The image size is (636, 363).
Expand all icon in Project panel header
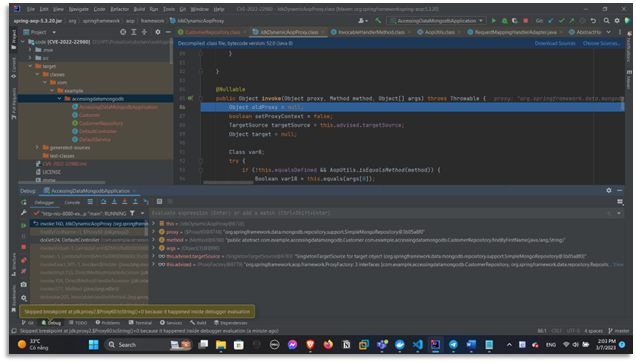(x=133, y=32)
